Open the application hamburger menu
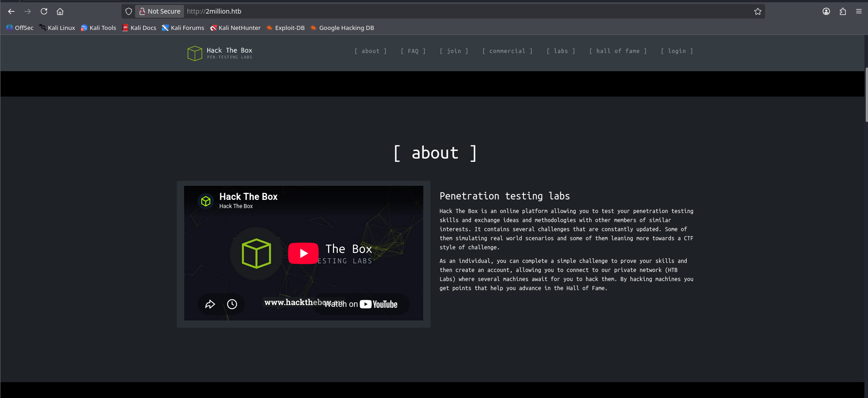Viewport: 868px width, 398px height. [x=859, y=11]
